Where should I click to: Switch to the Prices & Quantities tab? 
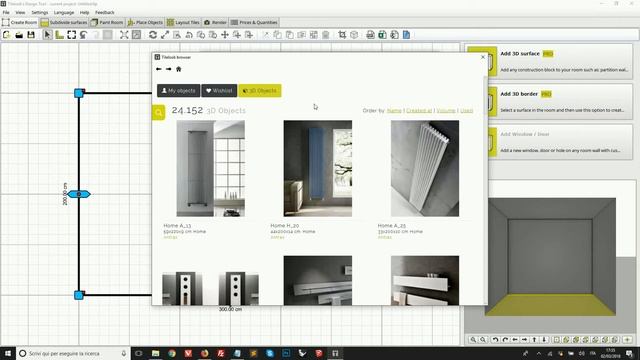(254, 22)
